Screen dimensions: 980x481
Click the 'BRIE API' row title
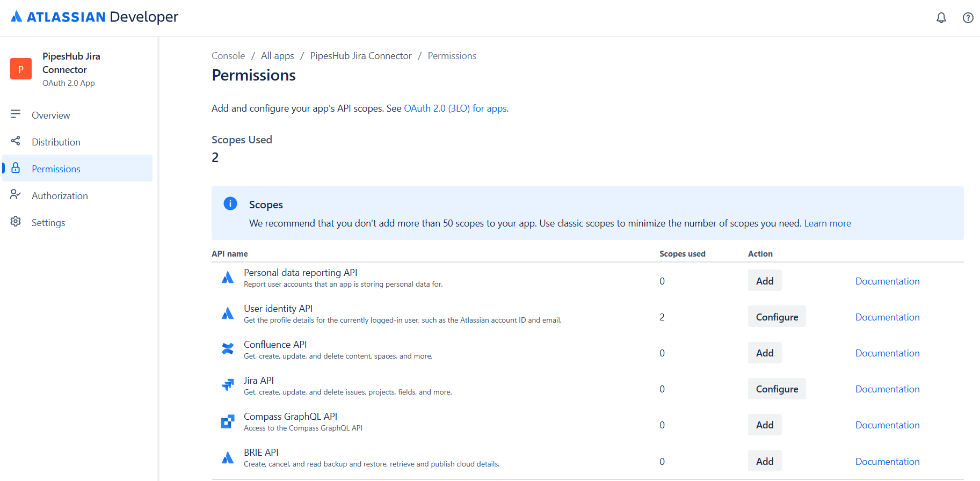click(261, 453)
